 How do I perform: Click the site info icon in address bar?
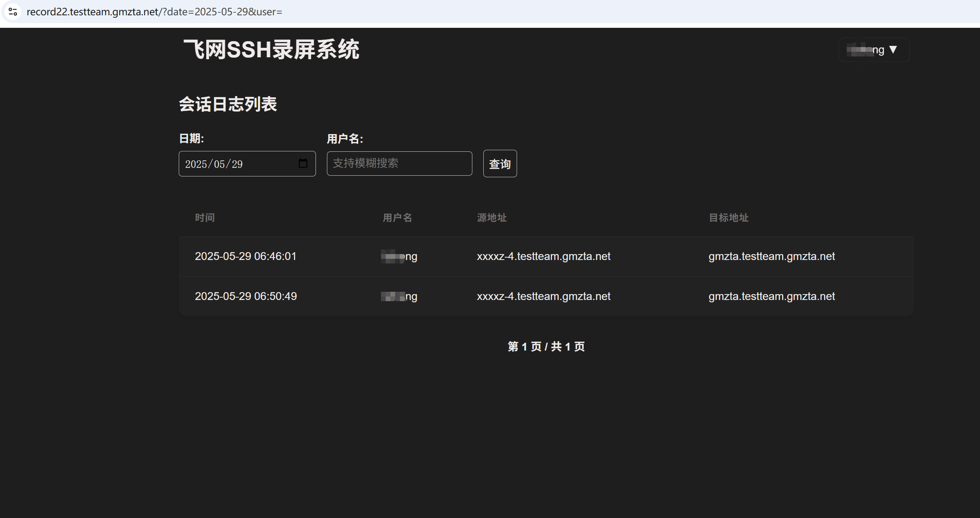point(13,12)
